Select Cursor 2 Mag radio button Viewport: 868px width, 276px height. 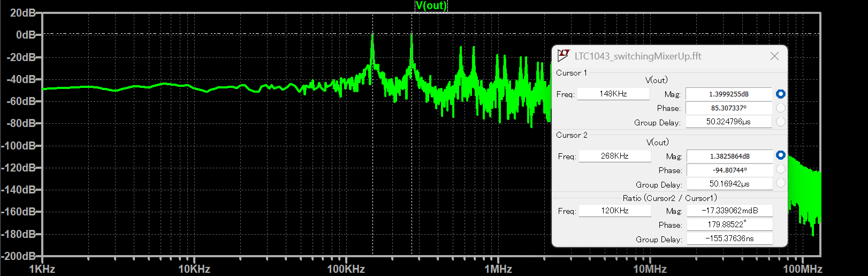(780, 155)
